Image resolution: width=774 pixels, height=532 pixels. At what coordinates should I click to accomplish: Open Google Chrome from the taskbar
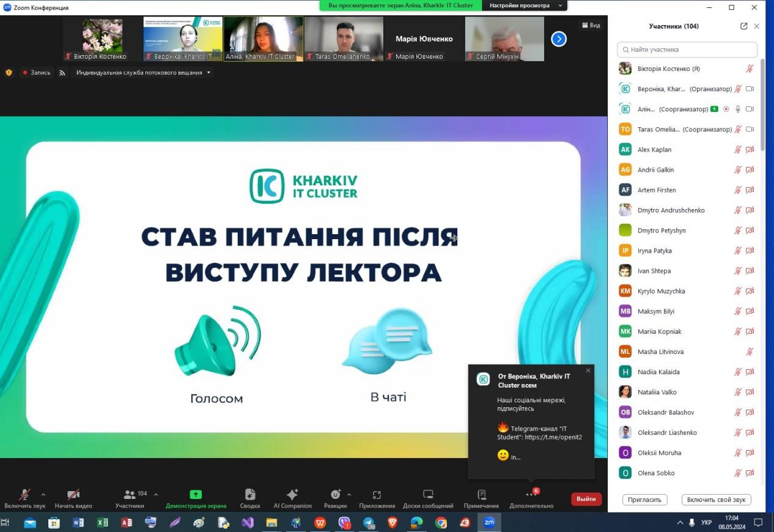441,523
